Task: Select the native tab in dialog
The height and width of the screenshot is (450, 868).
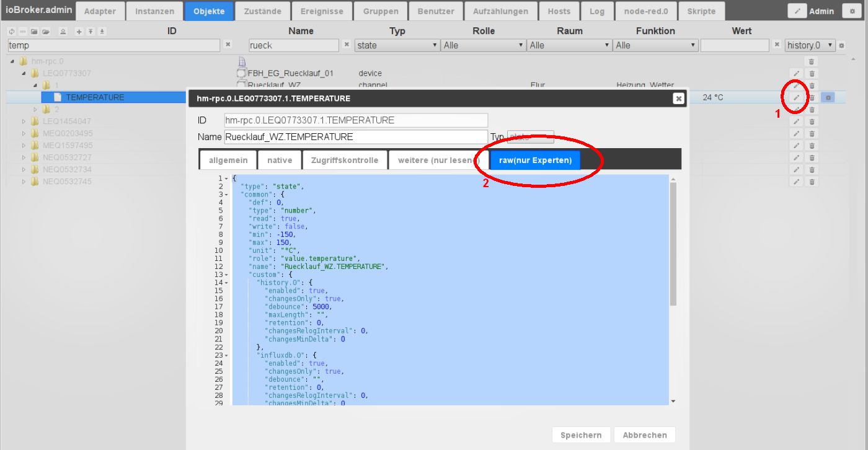Action: tap(280, 160)
